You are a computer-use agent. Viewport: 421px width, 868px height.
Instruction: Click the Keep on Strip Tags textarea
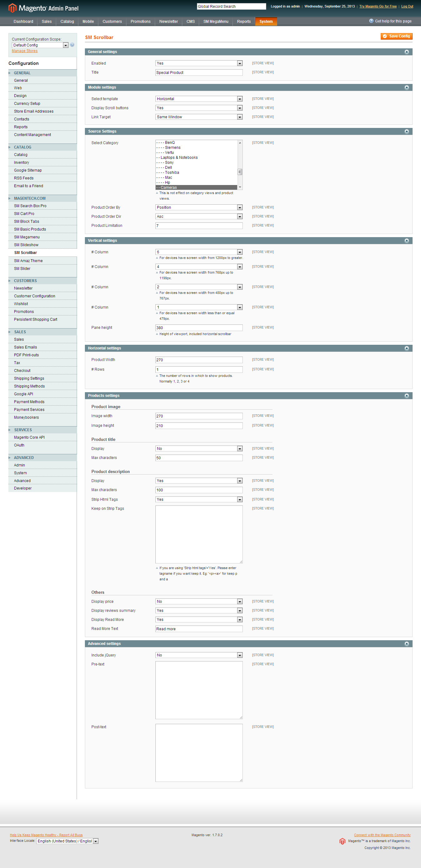coord(199,534)
